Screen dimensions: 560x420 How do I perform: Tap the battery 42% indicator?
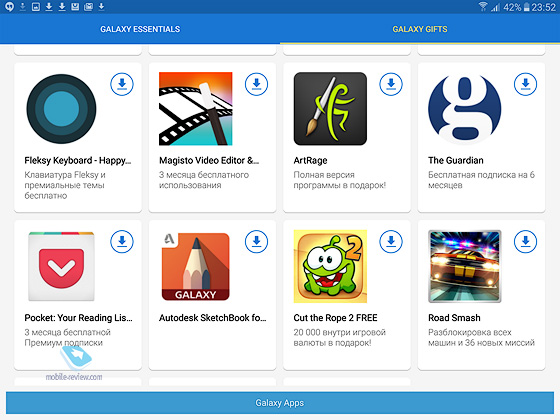pyautogui.click(x=516, y=7)
